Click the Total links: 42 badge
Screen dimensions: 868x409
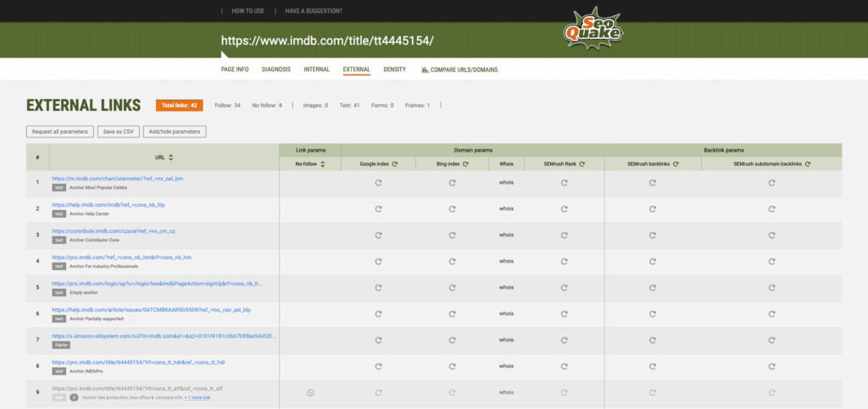pyautogui.click(x=180, y=105)
